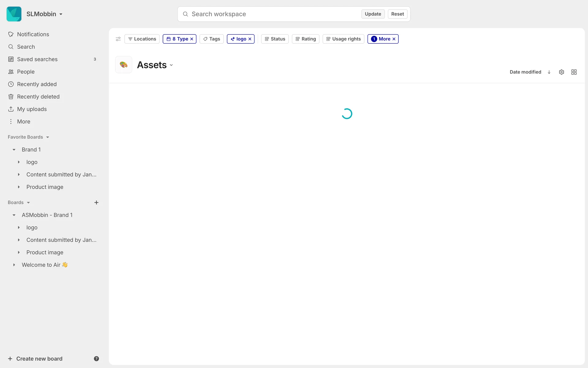588x368 pixels.
Task: Reverse sort order with arrow icon
Action: point(549,72)
